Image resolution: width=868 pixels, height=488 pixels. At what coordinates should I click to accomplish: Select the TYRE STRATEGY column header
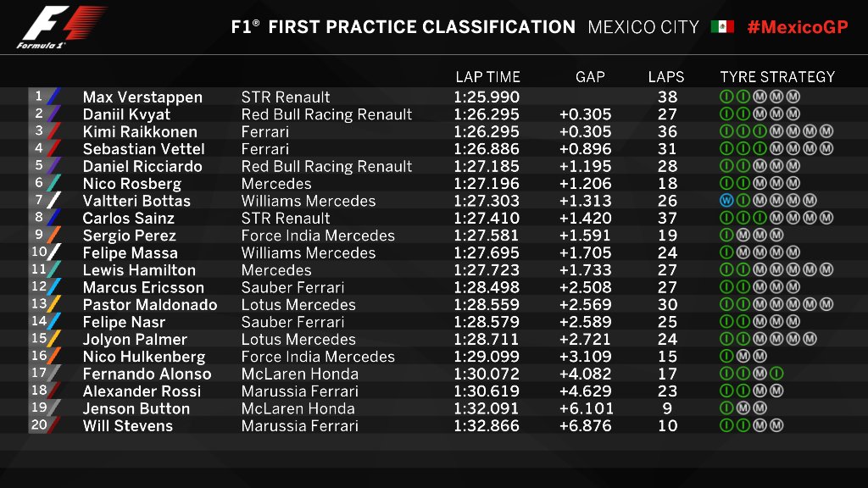click(777, 77)
